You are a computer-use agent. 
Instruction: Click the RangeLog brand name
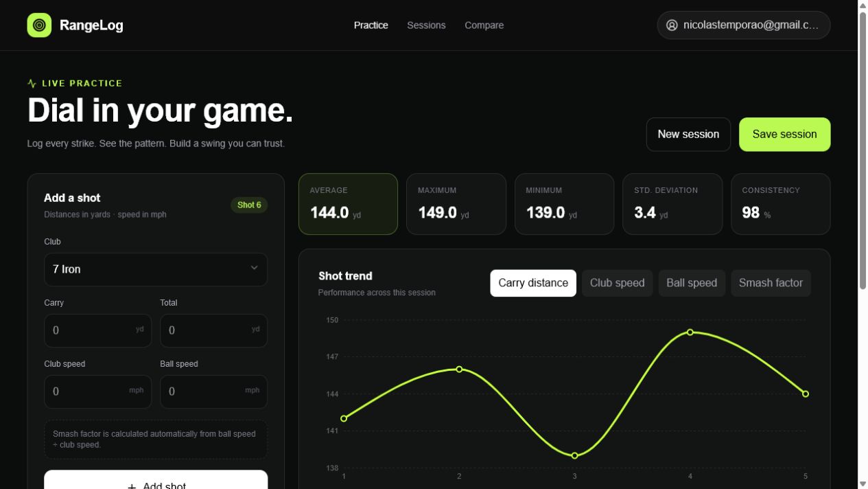[x=91, y=25]
